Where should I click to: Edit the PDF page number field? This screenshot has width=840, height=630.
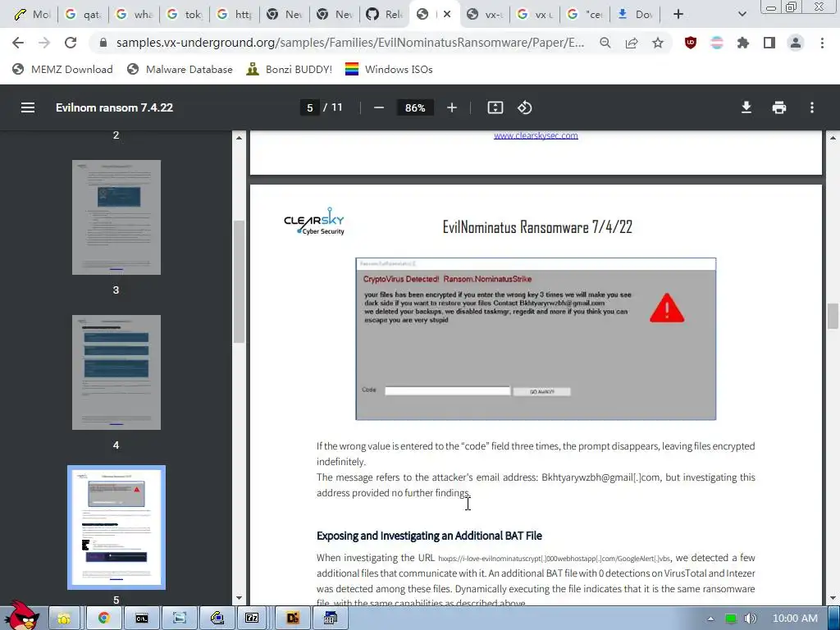309,107
